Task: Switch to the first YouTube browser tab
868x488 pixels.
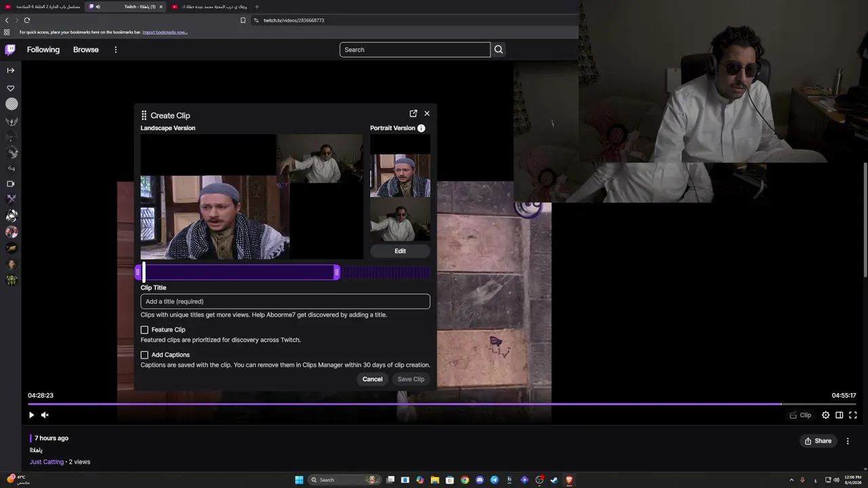Action: pos(43,7)
